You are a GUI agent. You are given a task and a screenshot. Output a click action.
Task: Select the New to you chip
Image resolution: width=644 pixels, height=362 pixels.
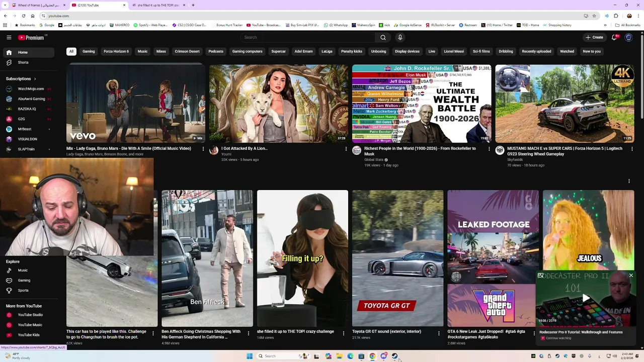click(x=592, y=51)
